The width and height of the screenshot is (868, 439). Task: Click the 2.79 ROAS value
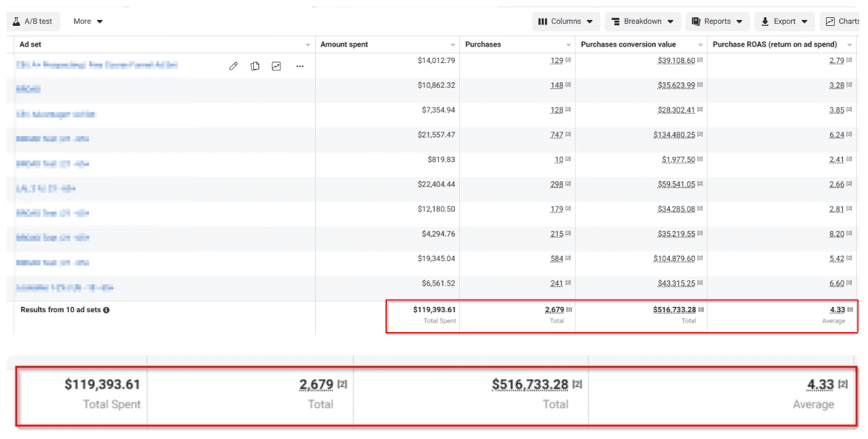click(837, 60)
